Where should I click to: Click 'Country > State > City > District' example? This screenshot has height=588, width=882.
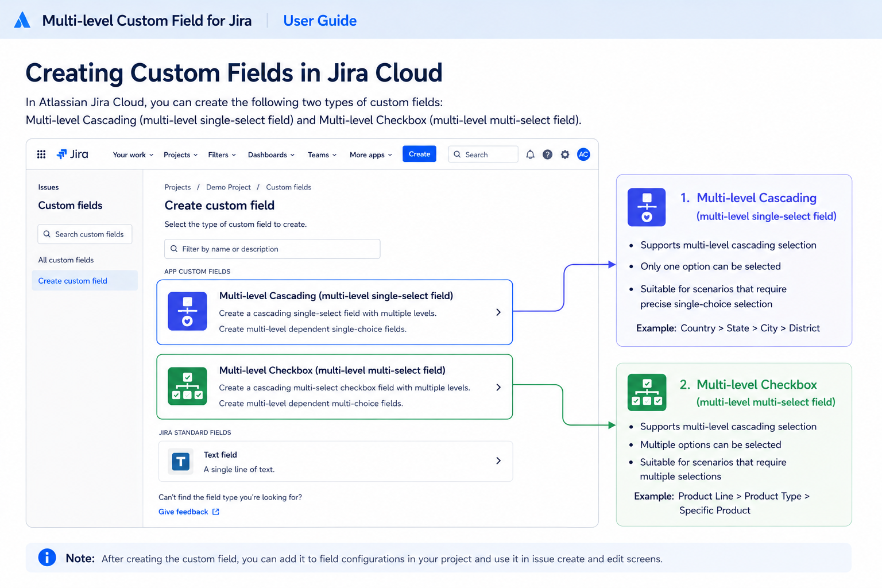(750, 328)
